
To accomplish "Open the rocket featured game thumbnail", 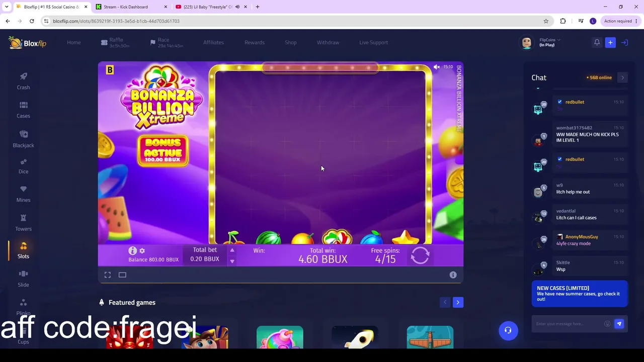I will [x=355, y=337].
